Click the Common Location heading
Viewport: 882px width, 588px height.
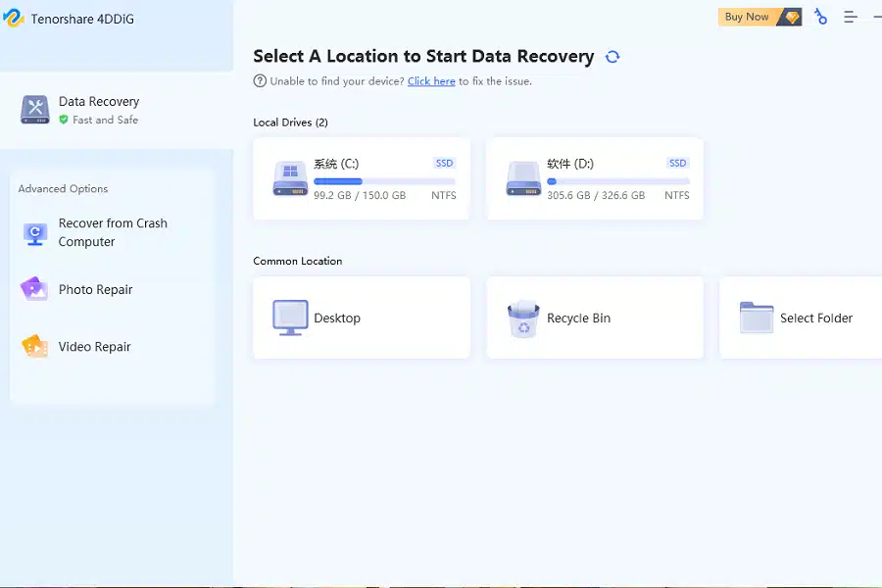298,261
